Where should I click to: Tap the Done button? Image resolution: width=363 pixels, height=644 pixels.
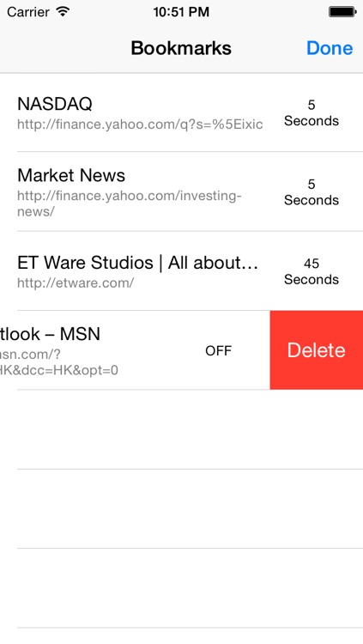(330, 48)
